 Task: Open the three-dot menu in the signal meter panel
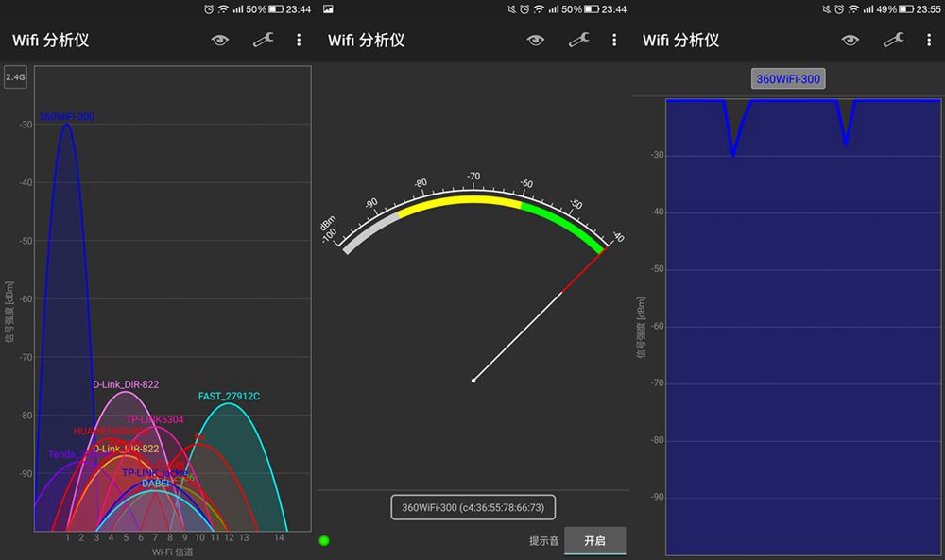click(x=614, y=40)
